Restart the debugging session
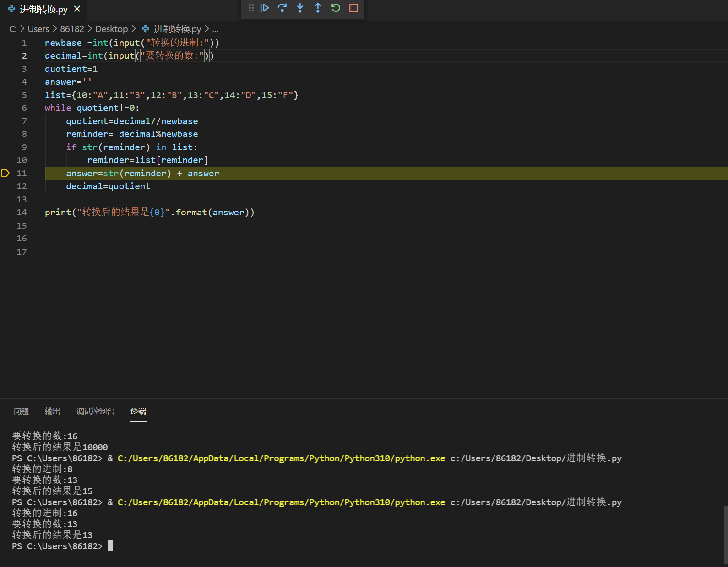Viewport: 728px width, 567px height. click(x=336, y=8)
